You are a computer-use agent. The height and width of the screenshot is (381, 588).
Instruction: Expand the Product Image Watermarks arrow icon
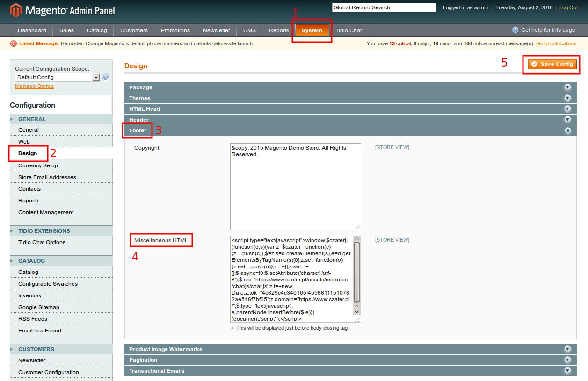[x=567, y=349]
